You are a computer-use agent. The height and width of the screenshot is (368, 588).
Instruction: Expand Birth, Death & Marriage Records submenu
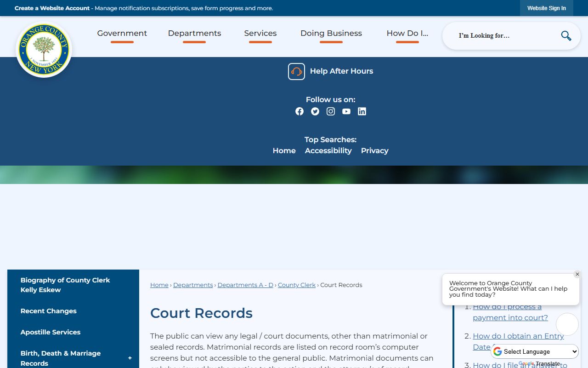(130, 358)
